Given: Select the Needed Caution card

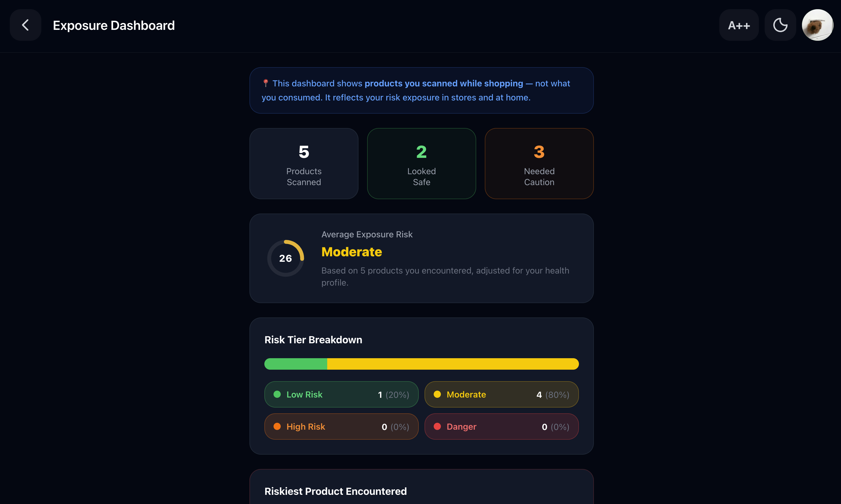Looking at the screenshot, I should 539,163.
